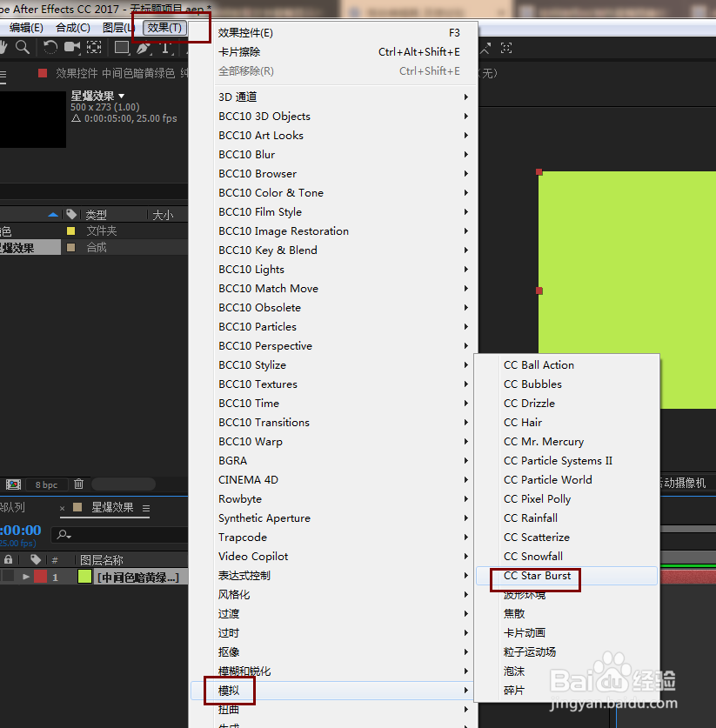Select the Pen tool
This screenshot has height=728, width=716.
[144, 47]
